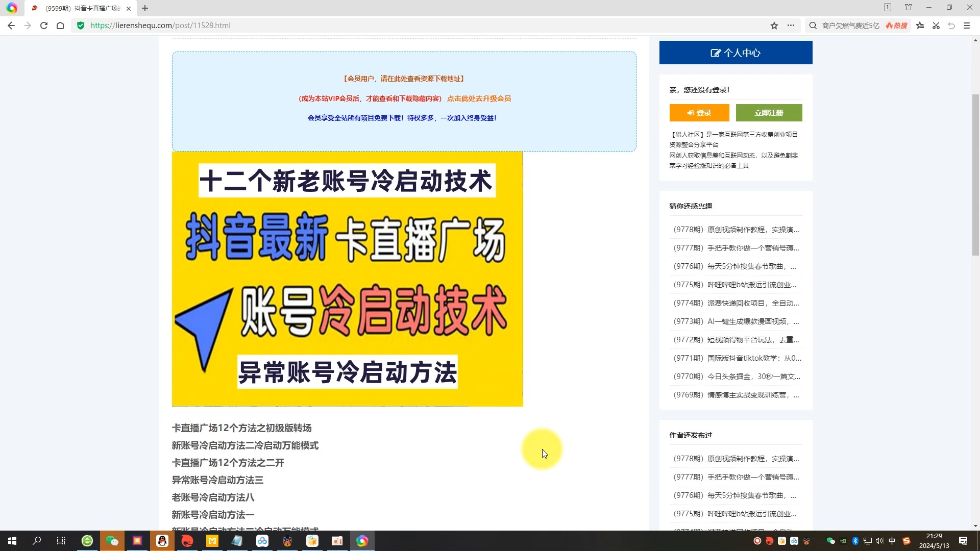Open the yellow M app on taskbar
Image resolution: width=980 pixels, height=551 pixels.
pos(212,541)
